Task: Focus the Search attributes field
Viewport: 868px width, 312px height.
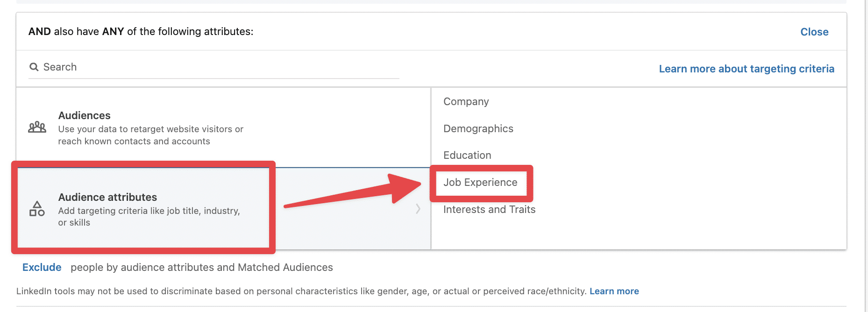Action: pos(214,67)
